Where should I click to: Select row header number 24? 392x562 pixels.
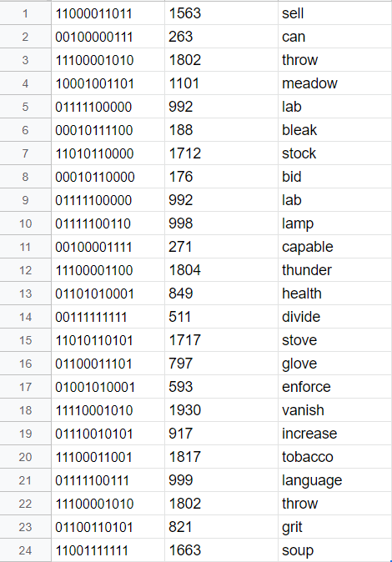click(26, 550)
